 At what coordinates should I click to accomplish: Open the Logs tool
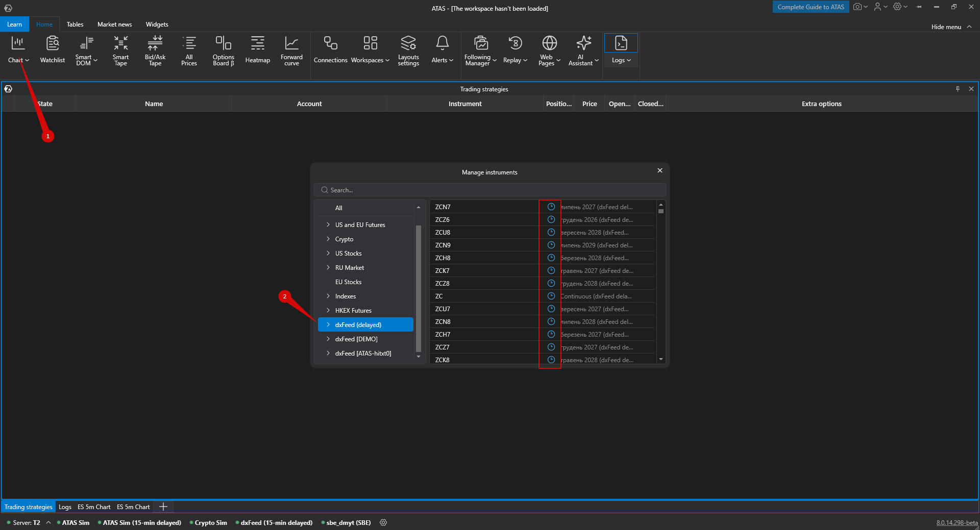pos(621,49)
